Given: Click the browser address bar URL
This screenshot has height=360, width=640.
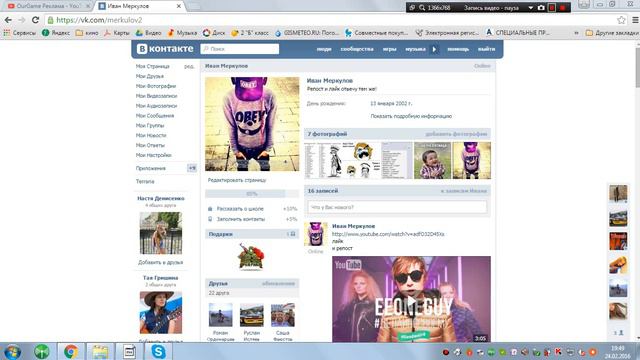Looking at the screenshot, I should (99, 20).
